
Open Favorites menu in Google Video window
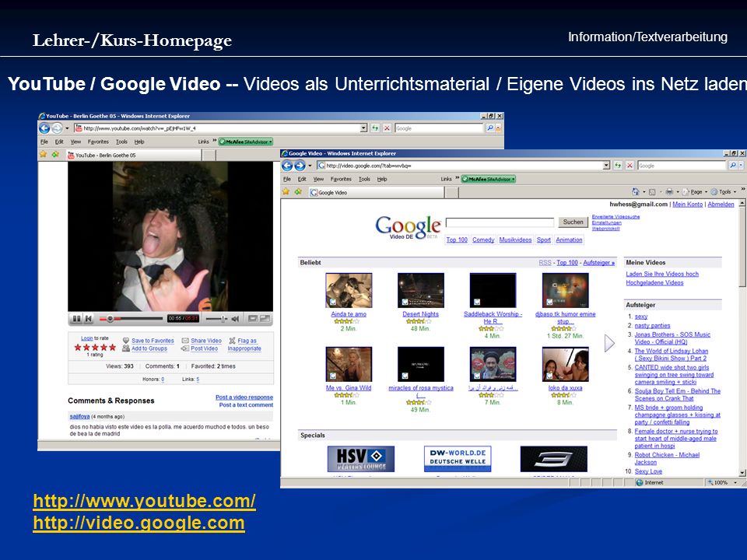pos(341,179)
